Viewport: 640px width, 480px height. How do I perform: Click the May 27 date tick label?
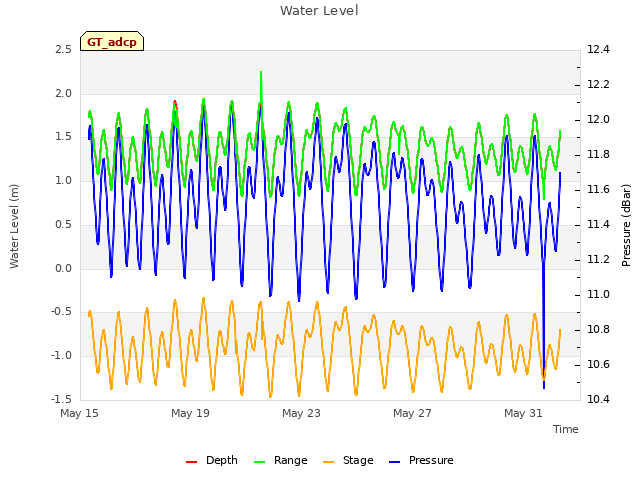pos(412,413)
